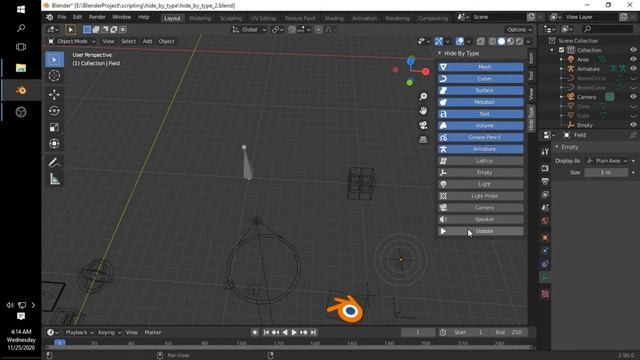Toggle Surface in Hide By Type

tap(481, 90)
